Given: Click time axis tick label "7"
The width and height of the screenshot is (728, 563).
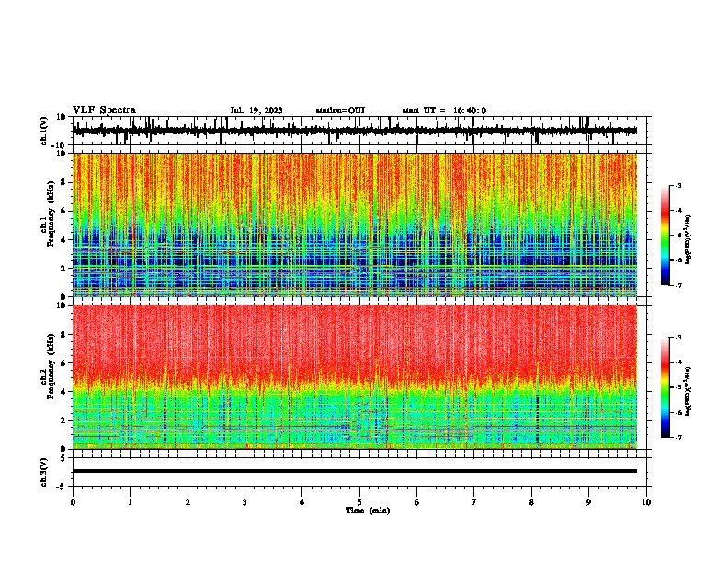Looking at the screenshot, I should point(474,502).
